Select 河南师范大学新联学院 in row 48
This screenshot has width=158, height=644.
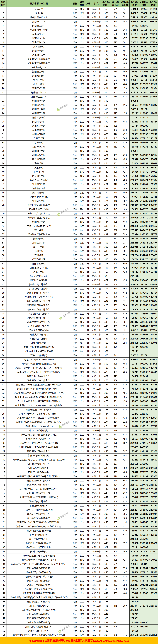click(39, 205)
